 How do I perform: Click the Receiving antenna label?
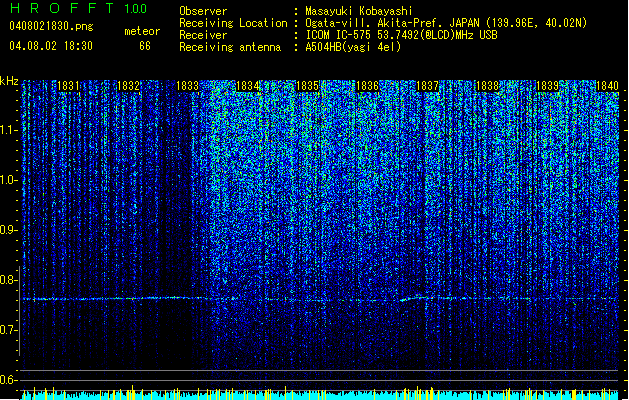230,47
